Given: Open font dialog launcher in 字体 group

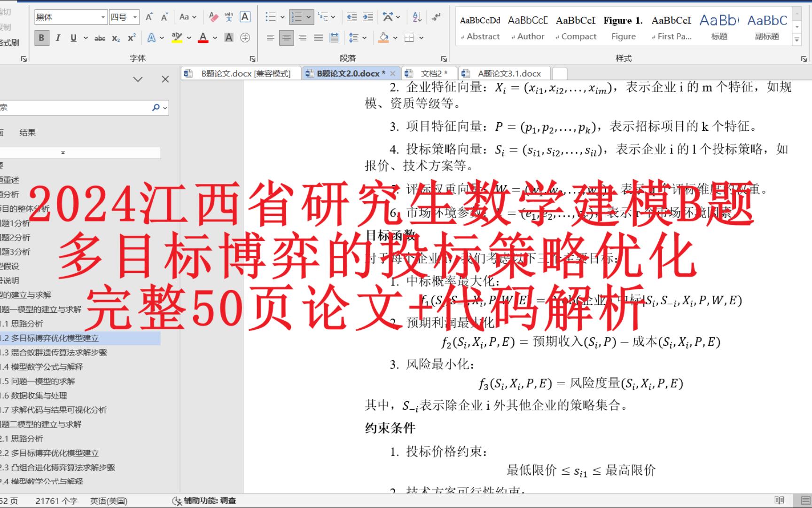Looking at the screenshot, I should pyautogui.click(x=252, y=59).
